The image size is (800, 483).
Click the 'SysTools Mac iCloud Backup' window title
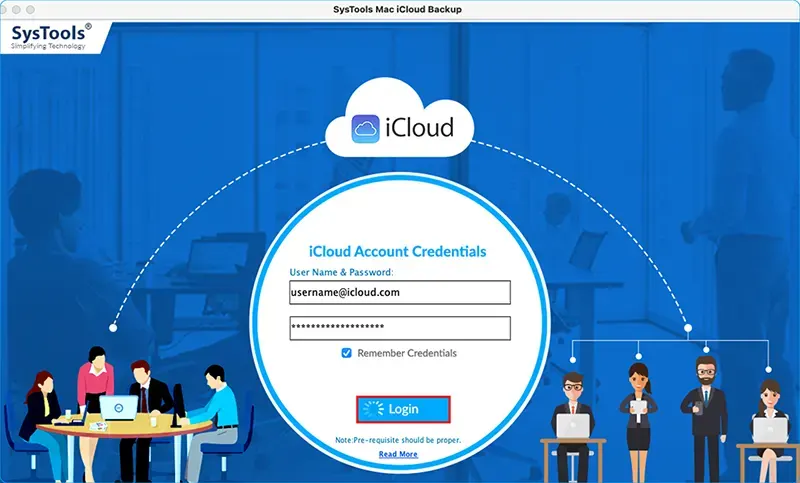click(x=397, y=9)
